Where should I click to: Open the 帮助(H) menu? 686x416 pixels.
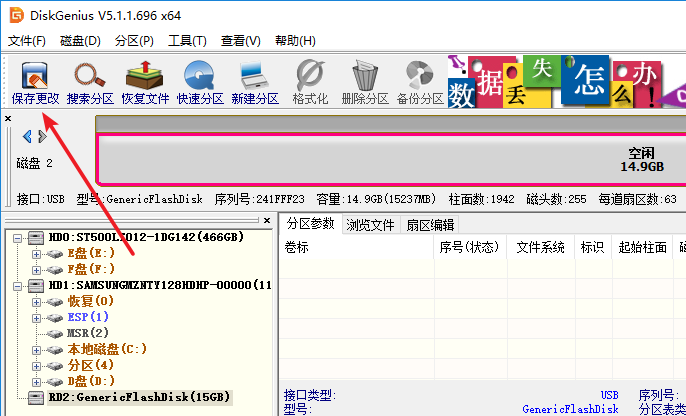[x=295, y=41]
